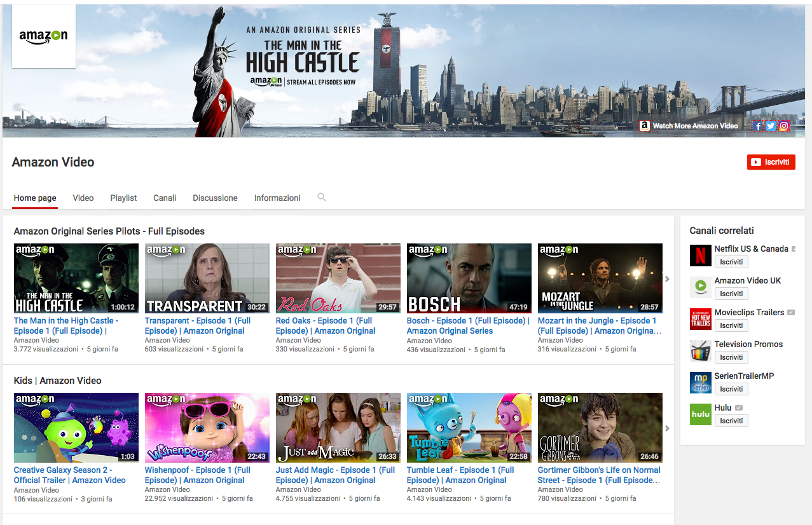Expand next videos in Original Series Pilots row
The image size is (812, 525).
pyautogui.click(x=667, y=279)
